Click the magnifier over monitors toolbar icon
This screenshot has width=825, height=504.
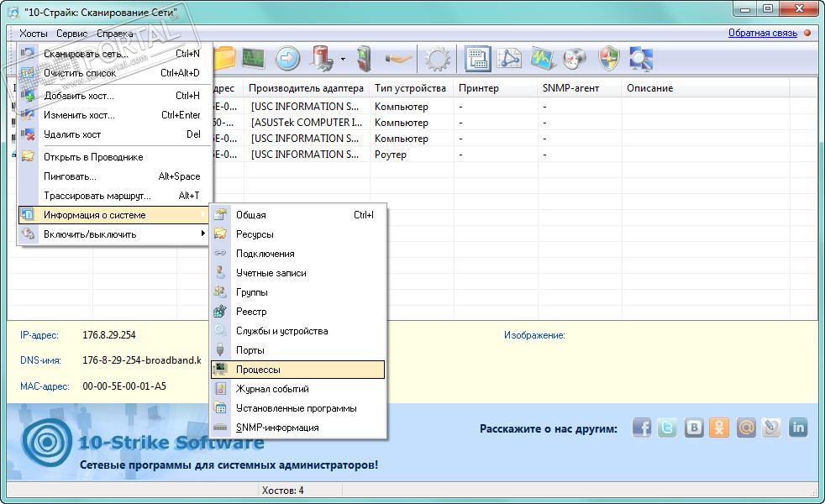click(641, 59)
